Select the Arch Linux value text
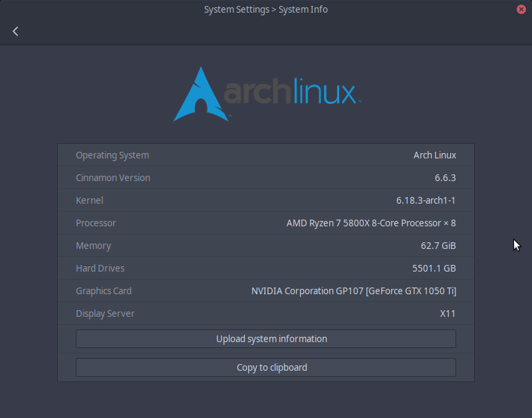 (x=435, y=155)
